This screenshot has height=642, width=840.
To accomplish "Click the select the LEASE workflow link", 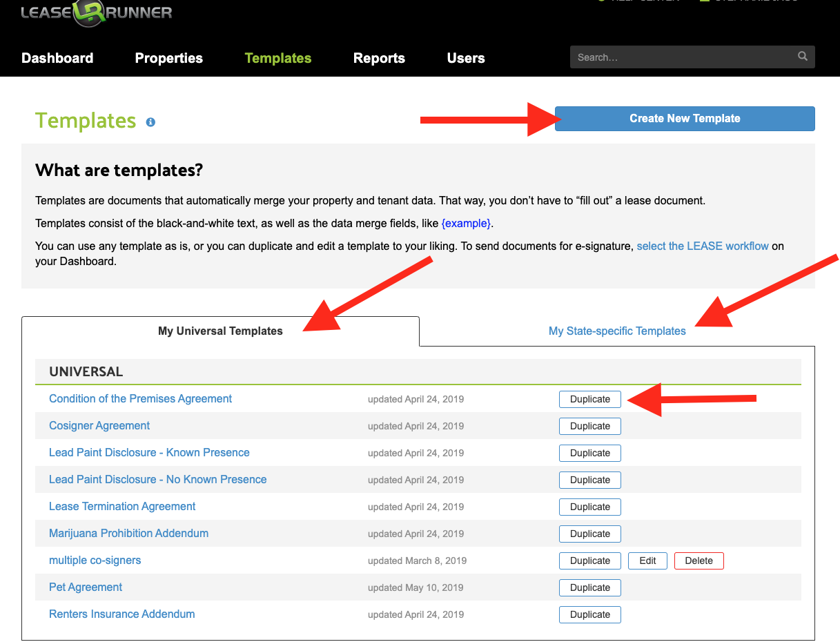I will (x=703, y=246).
